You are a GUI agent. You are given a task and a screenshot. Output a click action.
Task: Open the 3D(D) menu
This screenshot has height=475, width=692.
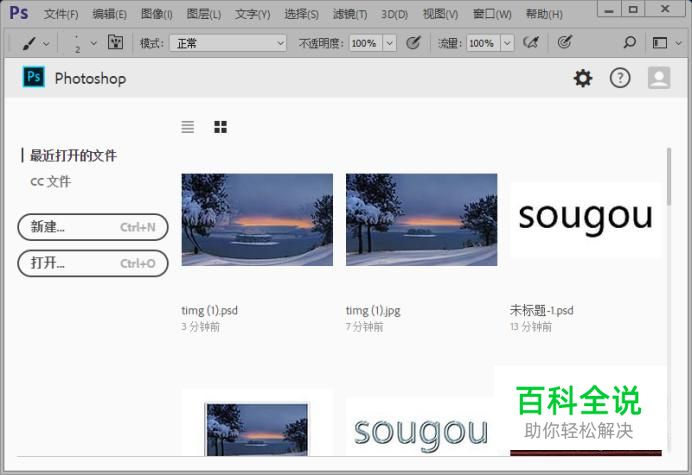coord(395,14)
